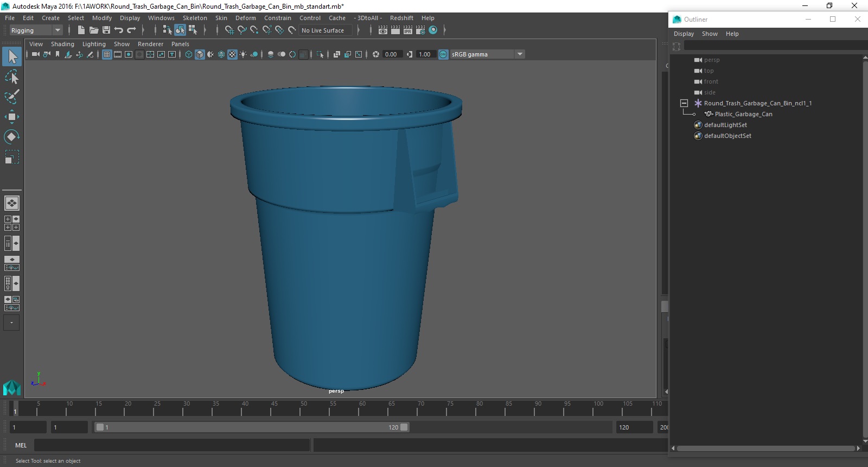This screenshot has width=868, height=467.
Task: Undo the last action
Action: (x=119, y=30)
